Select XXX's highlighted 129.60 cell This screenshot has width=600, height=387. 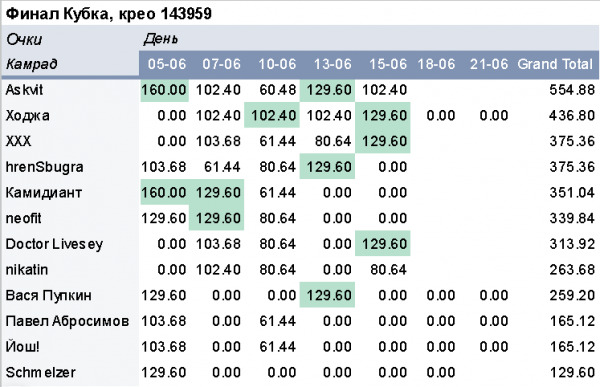point(383,141)
